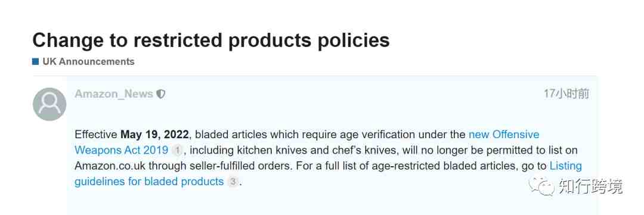
Task: Click the click-count badge showing 1
Action: pos(177,151)
